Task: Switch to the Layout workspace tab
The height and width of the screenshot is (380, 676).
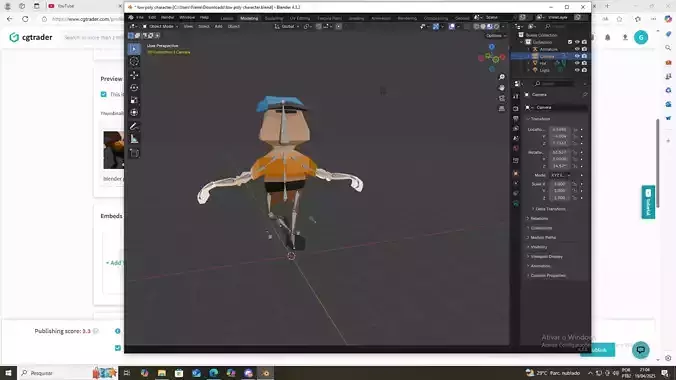Action: pyautogui.click(x=227, y=18)
